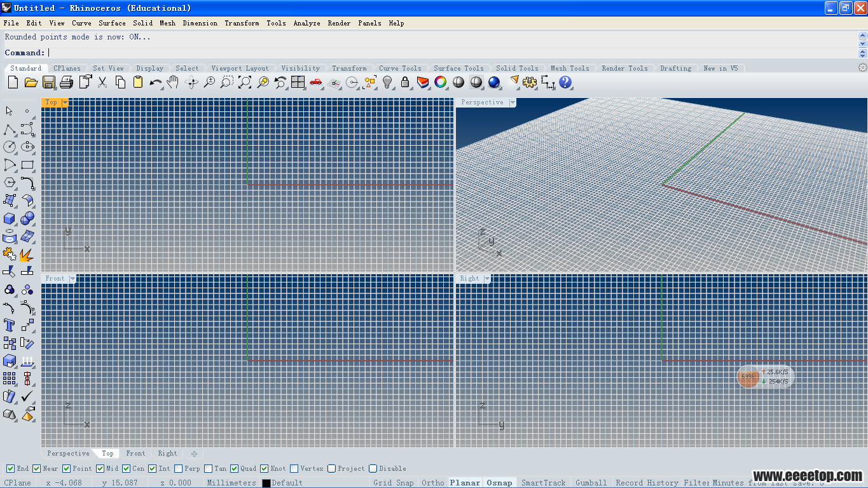Open the Right viewport dropdown arrow
868x488 pixels.
[488, 279]
